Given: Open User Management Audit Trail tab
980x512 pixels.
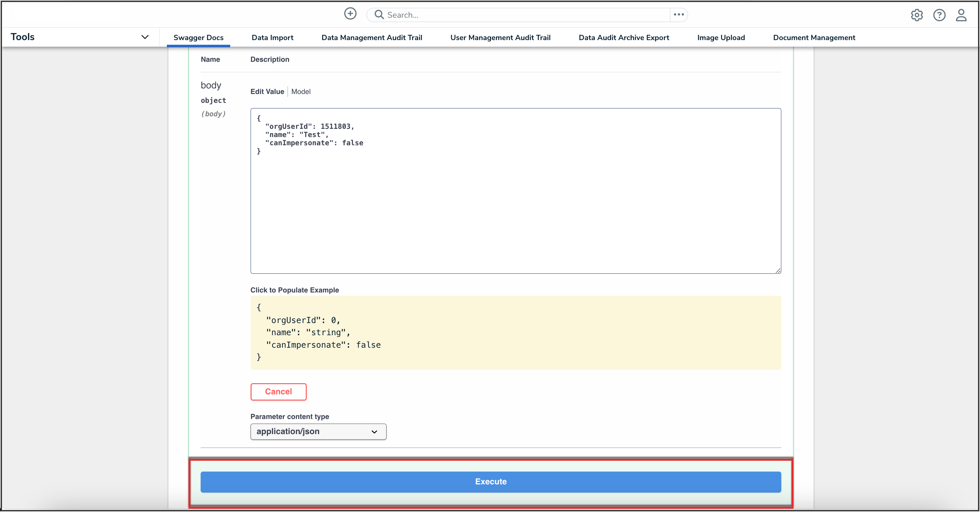Looking at the screenshot, I should pyautogui.click(x=500, y=37).
